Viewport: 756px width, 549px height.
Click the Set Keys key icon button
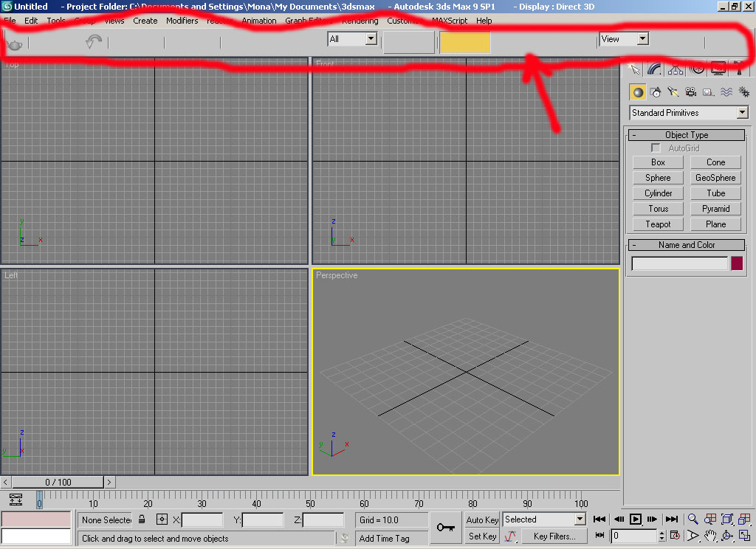[445, 528]
